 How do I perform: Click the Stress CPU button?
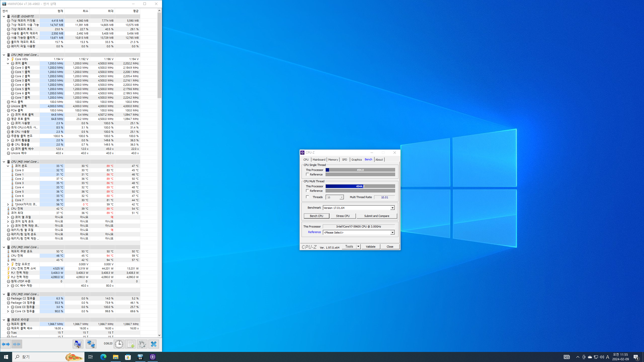click(x=343, y=216)
